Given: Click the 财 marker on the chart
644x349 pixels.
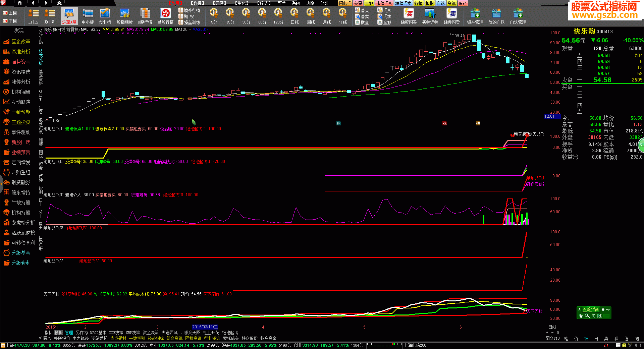Looking at the screenshot, I should point(338,123).
